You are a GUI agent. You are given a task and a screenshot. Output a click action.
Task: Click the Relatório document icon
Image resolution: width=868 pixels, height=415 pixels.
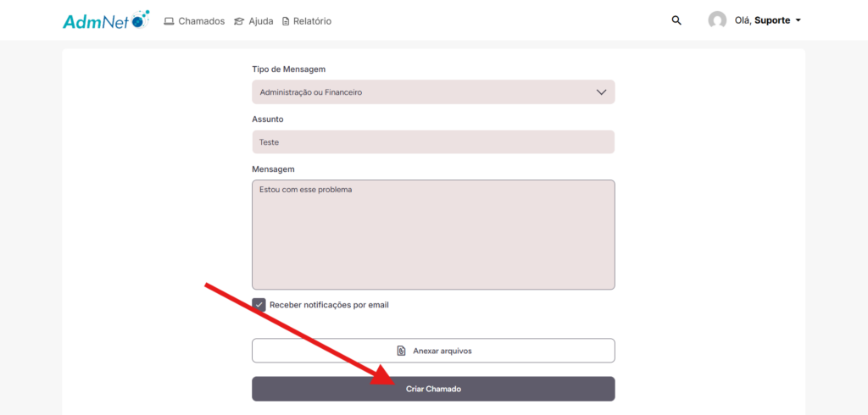pos(286,21)
